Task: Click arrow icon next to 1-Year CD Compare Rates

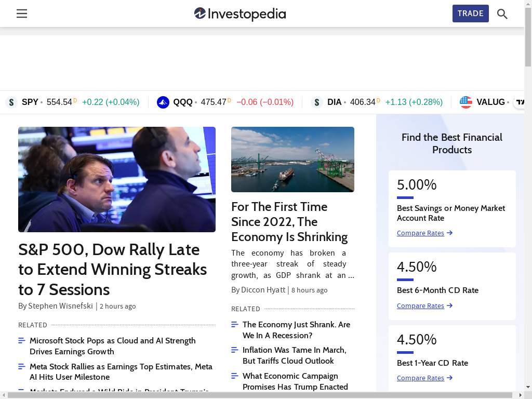Action: pos(449,378)
